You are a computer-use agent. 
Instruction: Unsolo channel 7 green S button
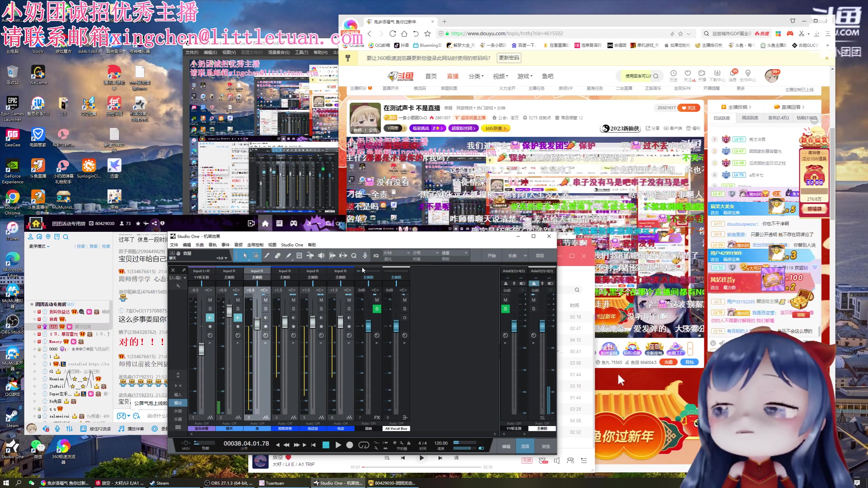(377, 309)
